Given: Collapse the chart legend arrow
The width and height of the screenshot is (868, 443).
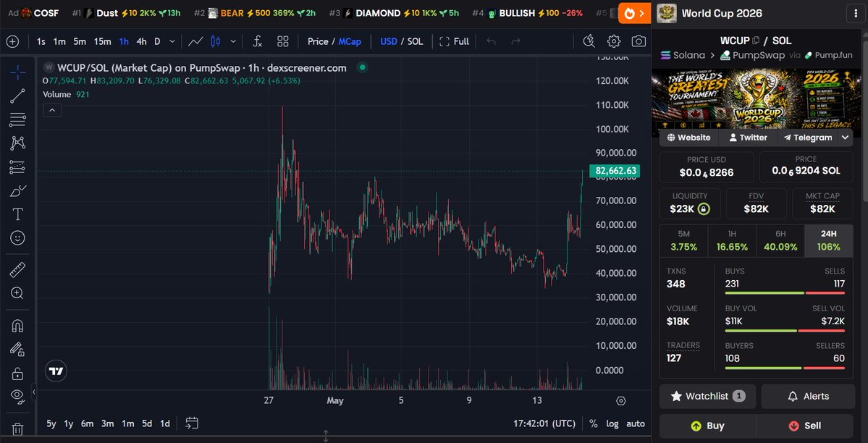Looking at the screenshot, I should [x=52, y=110].
